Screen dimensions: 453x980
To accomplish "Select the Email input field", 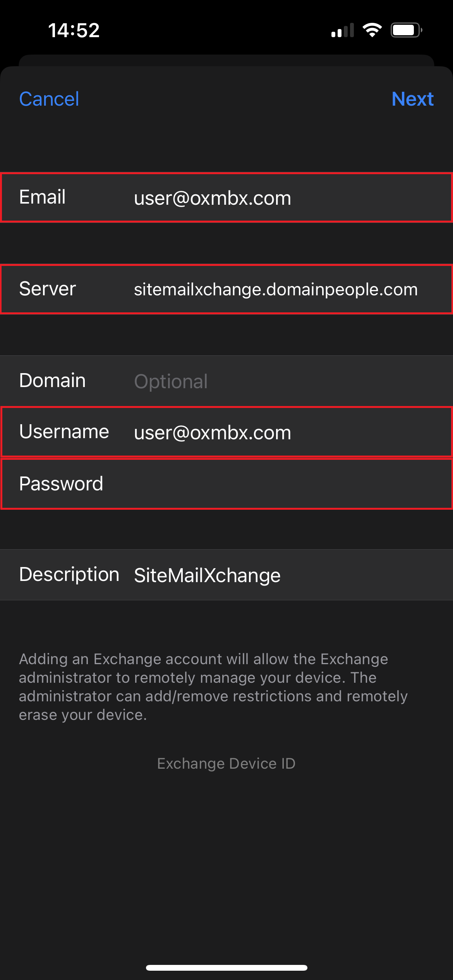I will (226, 197).
